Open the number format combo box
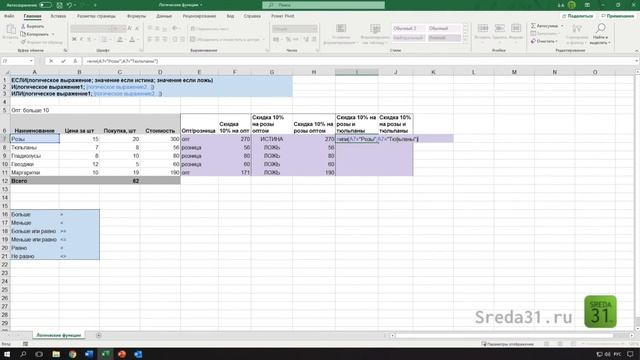Screen dimensions: 640x360 click(294, 29)
